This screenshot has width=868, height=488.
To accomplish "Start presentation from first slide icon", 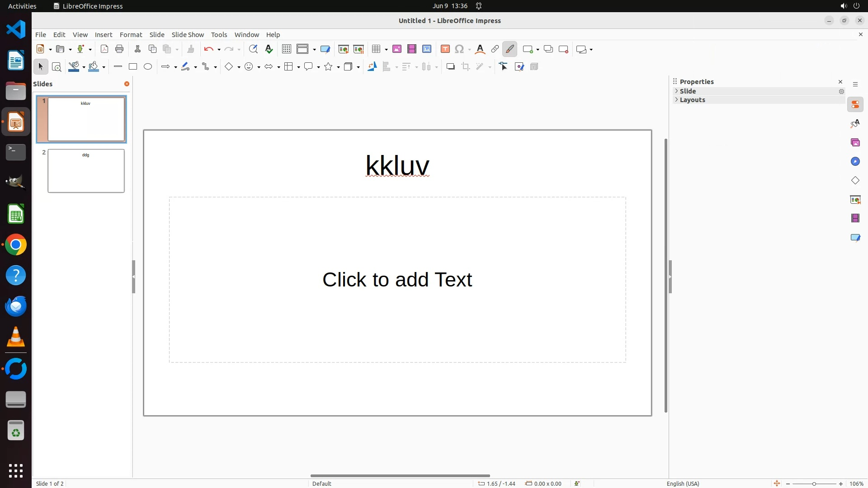I will [x=344, y=49].
